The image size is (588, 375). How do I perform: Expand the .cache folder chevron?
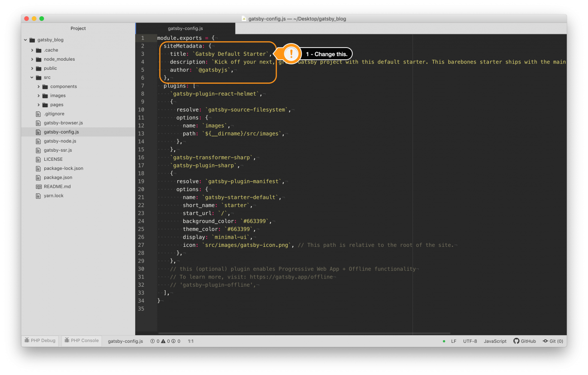(x=32, y=50)
